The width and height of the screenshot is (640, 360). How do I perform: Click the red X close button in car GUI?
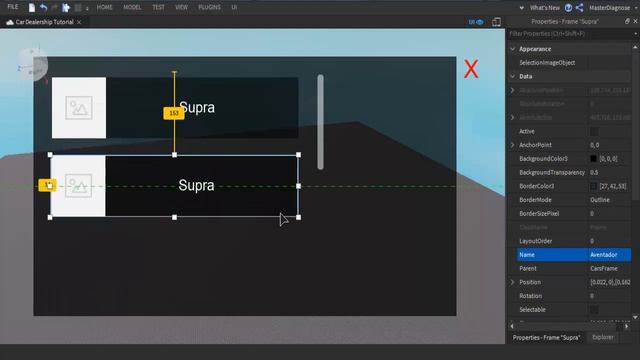click(471, 69)
